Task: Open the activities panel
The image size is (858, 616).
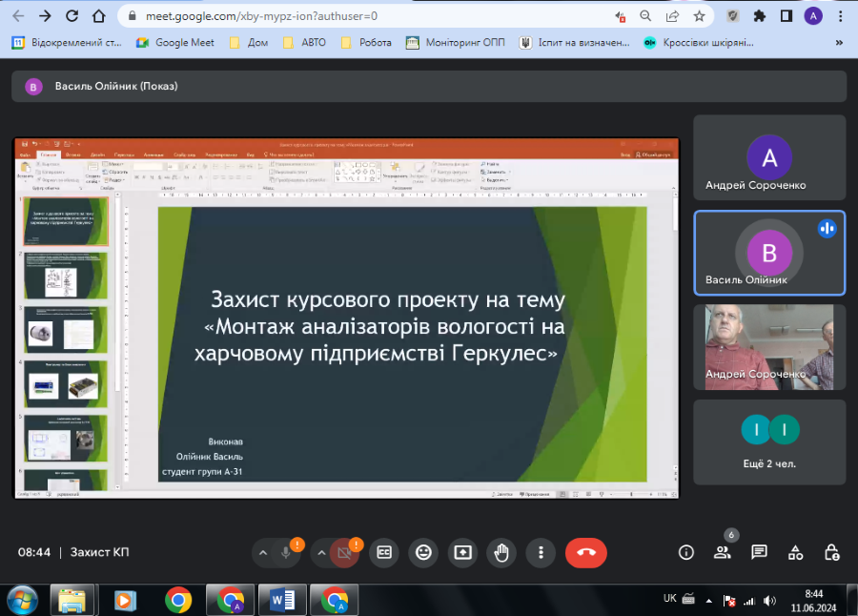Action: pos(795,552)
